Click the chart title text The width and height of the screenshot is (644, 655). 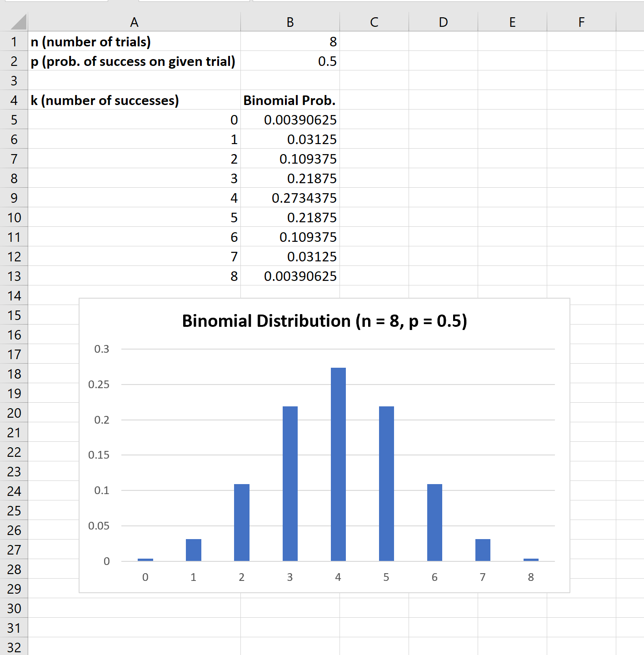pos(324,321)
